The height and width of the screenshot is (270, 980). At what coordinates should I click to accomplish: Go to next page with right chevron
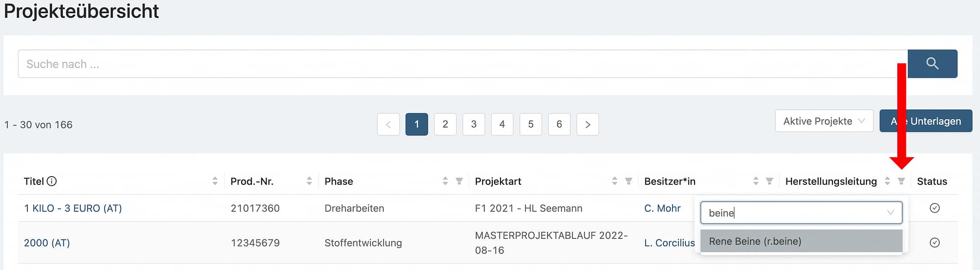pyautogui.click(x=588, y=124)
